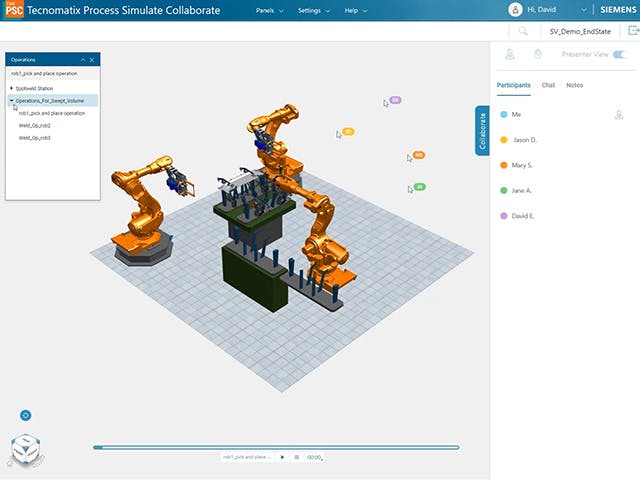The height and width of the screenshot is (480, 640).
Task: Open the operation selector dropdown in playback bar
Action: click(x=247, y=457)
